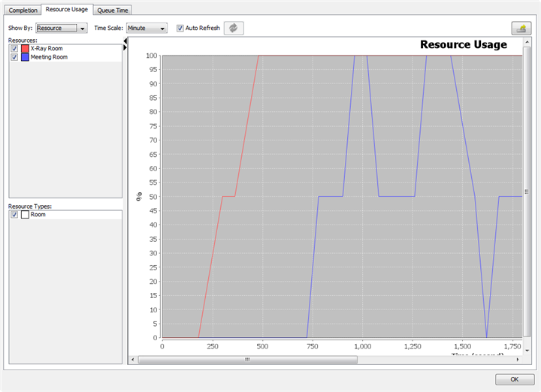The image size is (541, 392).
Task: Uncheck the Room resource type checkbox
Action: pos(14,215)
